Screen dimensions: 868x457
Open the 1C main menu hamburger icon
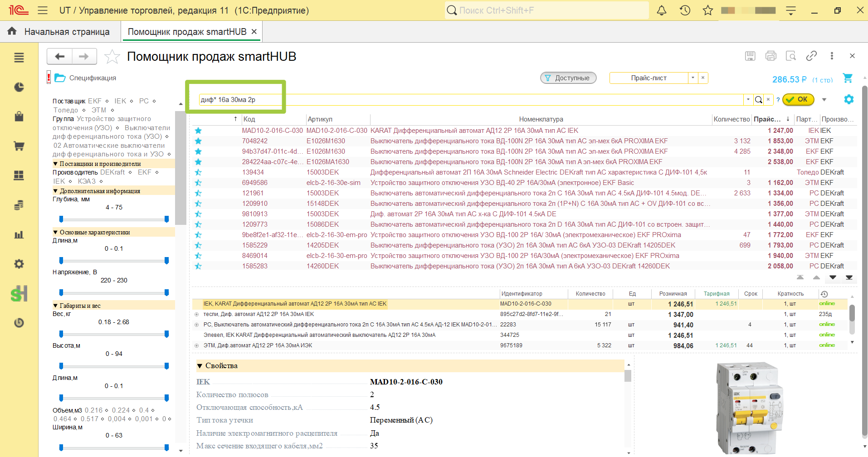[x=43, y=10]
